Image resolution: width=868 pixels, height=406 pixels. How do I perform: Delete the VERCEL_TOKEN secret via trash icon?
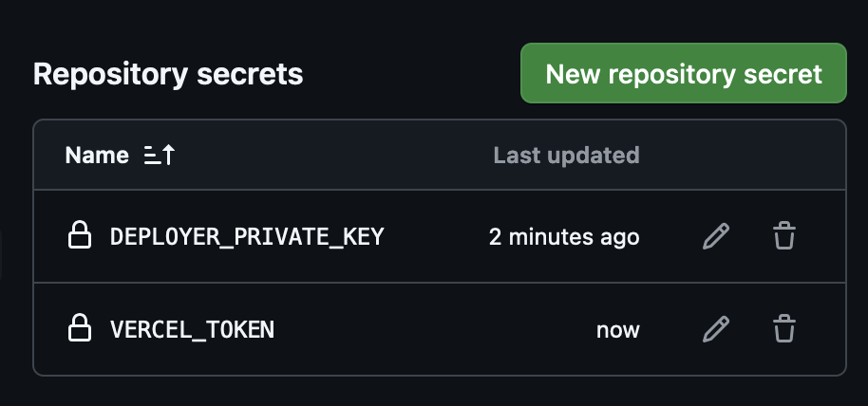coord(783,329)
